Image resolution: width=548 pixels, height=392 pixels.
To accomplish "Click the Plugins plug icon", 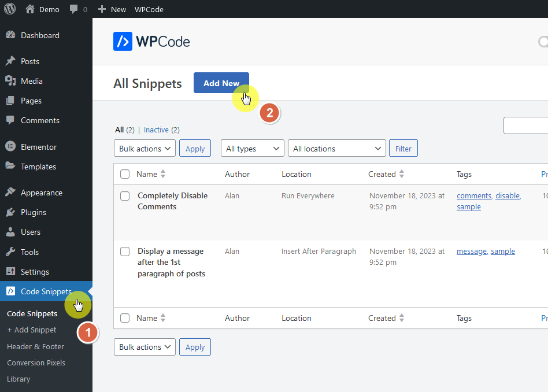I will coord(10,212).
